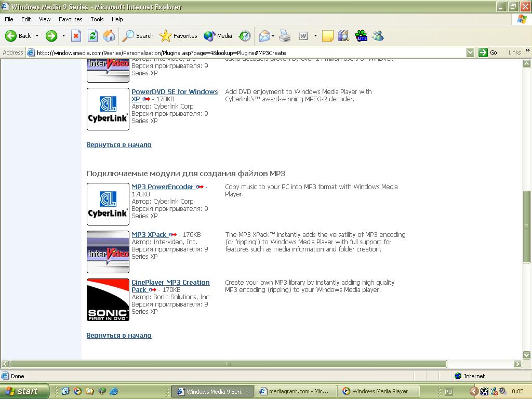The height and width of the screenshot is (399, 532).
Task: Open the Research book icon in the toolbar
Action: click(x=344, y=36)
